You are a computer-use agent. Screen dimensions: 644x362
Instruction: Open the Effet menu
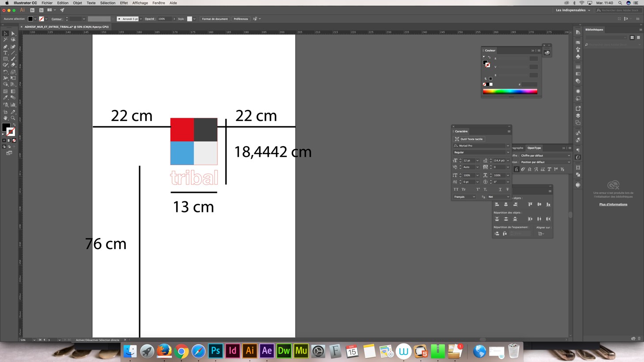(124, 3)
